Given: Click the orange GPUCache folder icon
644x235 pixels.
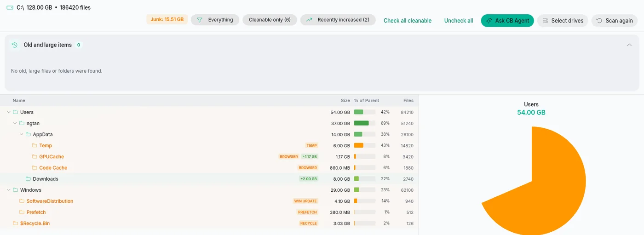Looking at the screenshot, I should 34,157.
